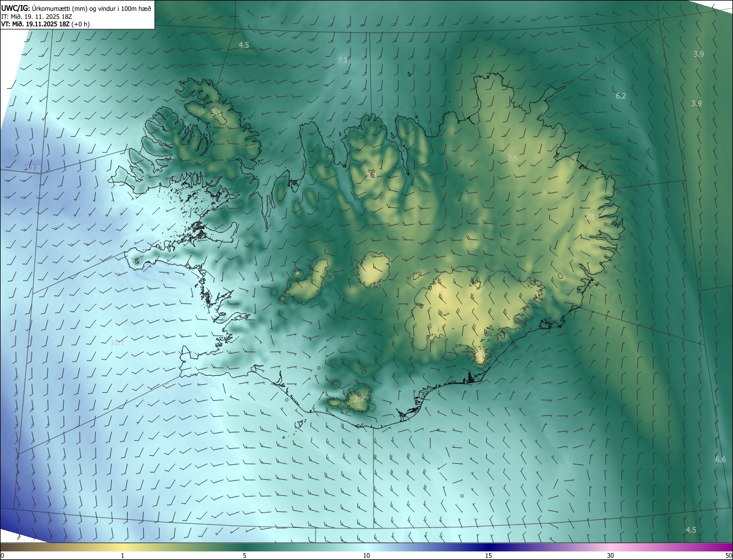Select the 'VT: Mið. 19.11.2025 18Z (+0 h)' line
This screenshot has height=560, width=733.
pyautogui.click(x=45, y=24)
